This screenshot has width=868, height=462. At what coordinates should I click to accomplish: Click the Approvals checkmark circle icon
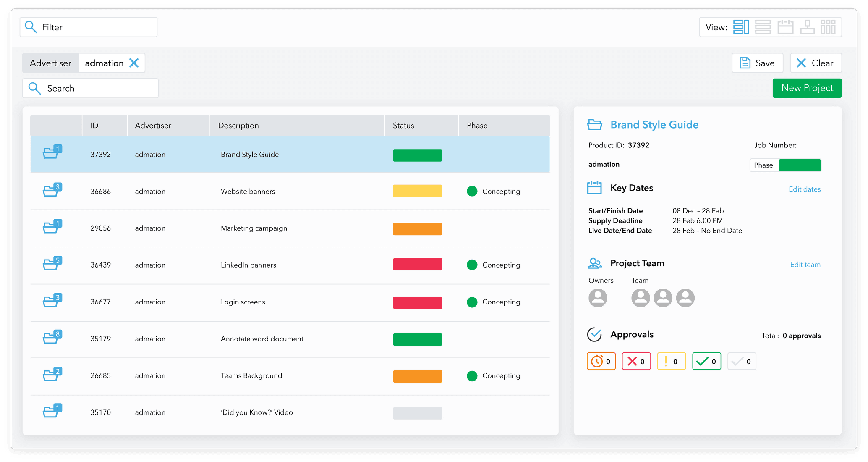[594, 334]
